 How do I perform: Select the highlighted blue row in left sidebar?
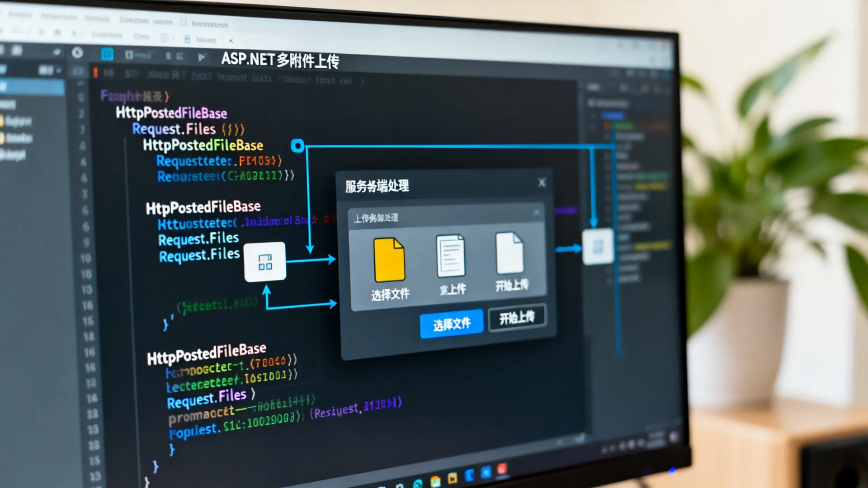[32, 87]
